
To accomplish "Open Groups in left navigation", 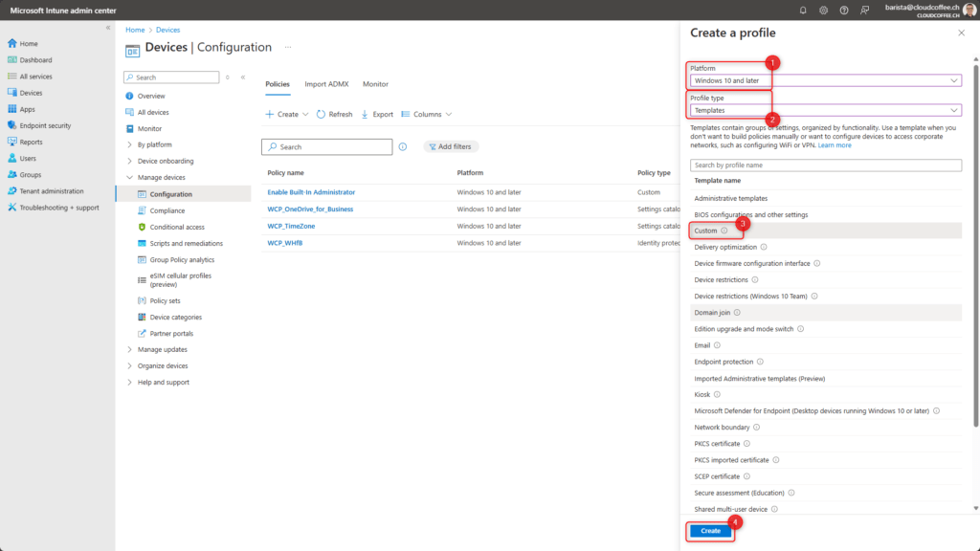I will pyautogui.click(x=30, y=175).
